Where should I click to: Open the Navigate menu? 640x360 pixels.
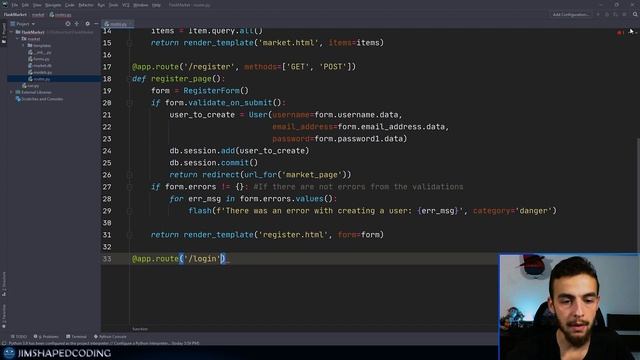pyautogui.click(x=53, y=5)
